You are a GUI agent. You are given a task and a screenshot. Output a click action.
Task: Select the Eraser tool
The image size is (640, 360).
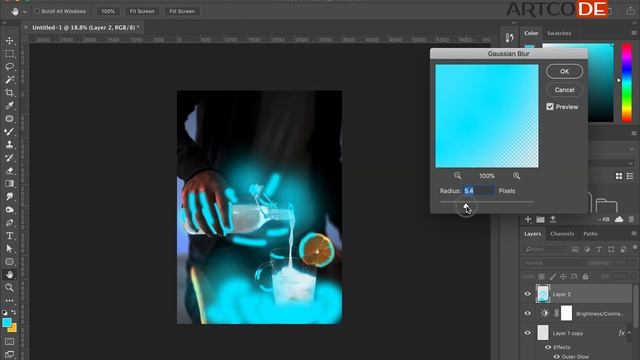coord(9,171)
